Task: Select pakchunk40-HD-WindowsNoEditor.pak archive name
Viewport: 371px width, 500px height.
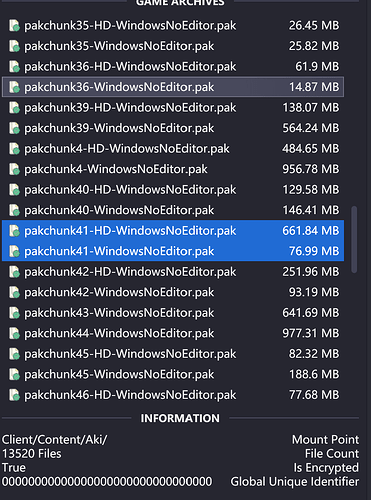Action: click(x=130, y=190)
